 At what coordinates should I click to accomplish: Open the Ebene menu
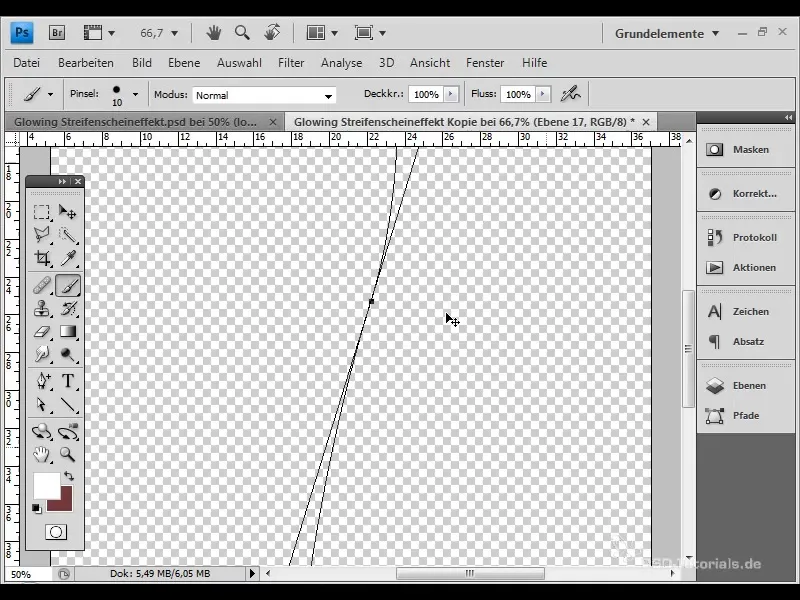pyautogui.click(x=184, y=63)
